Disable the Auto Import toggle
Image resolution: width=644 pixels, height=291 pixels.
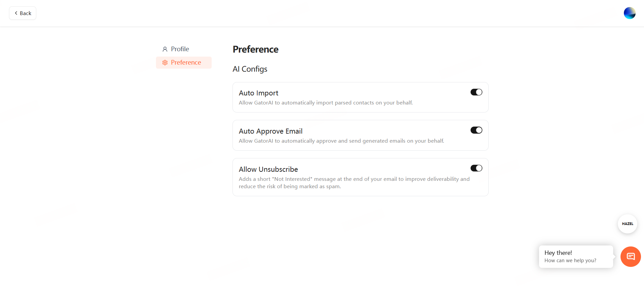[476, 92]
